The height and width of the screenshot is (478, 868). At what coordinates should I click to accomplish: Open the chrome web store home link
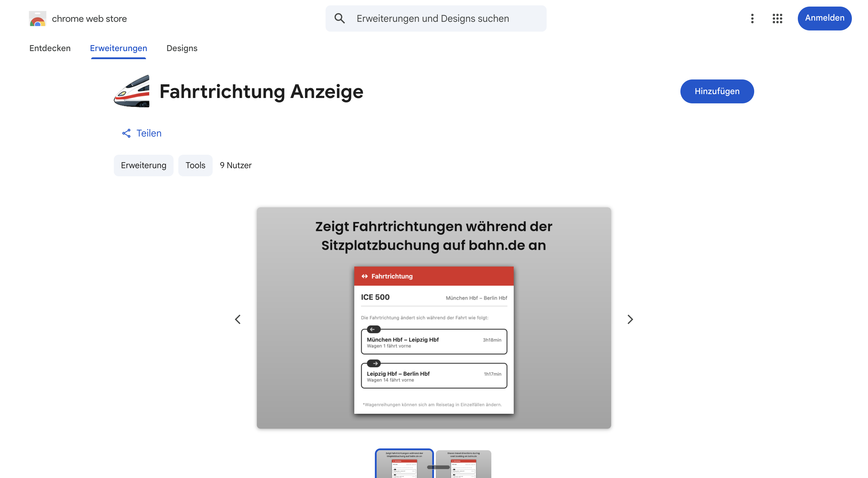tap(78, 19)
